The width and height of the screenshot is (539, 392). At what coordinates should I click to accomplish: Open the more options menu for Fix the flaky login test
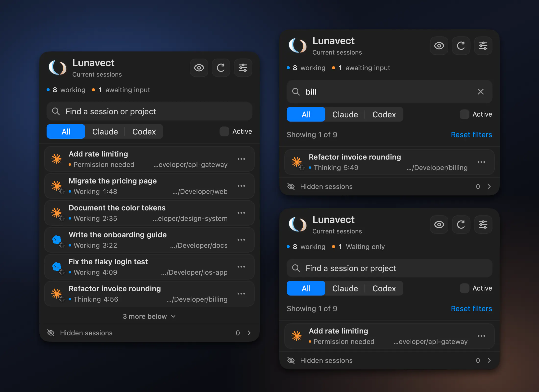(241, 267)
